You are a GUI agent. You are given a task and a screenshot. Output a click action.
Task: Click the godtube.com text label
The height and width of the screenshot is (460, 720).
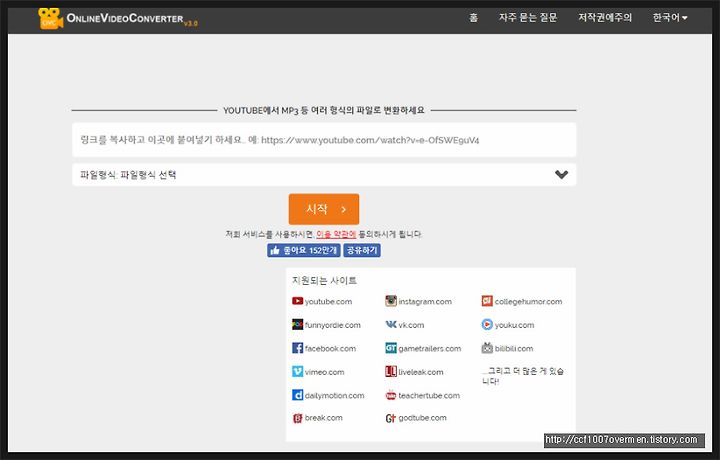tap(422, 418)
